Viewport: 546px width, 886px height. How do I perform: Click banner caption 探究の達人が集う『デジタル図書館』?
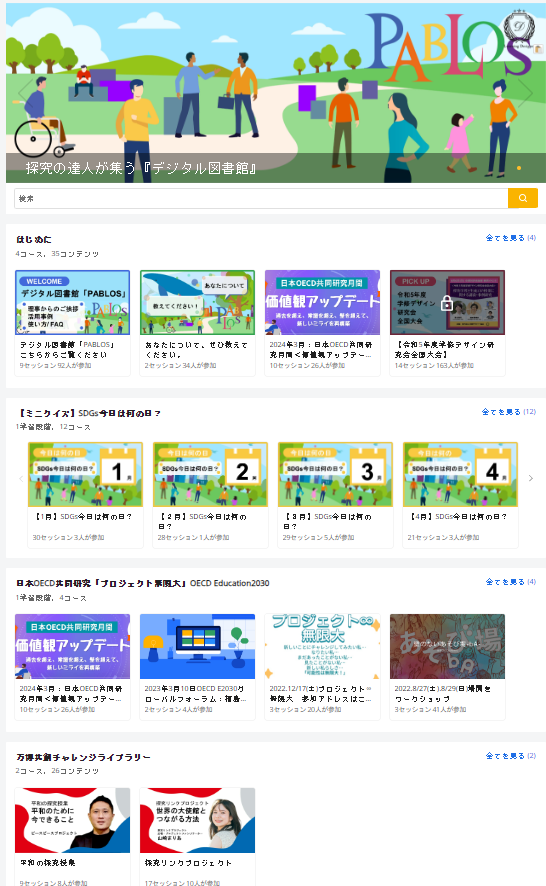pos(141,168)
